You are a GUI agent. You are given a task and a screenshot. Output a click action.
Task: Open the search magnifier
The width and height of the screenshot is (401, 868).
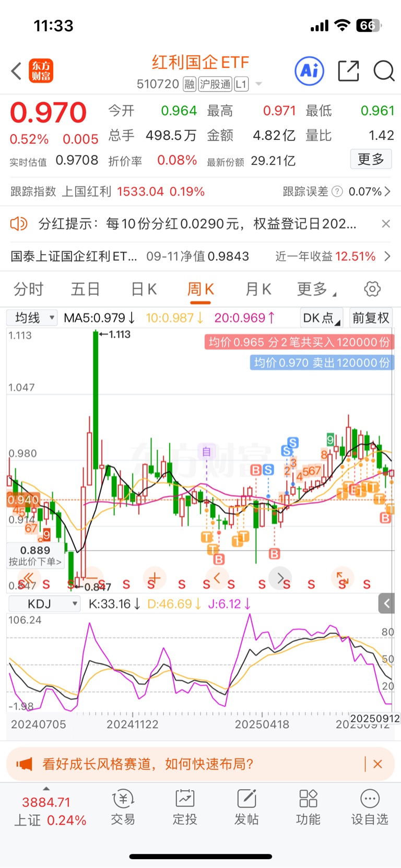click(384, 70)
